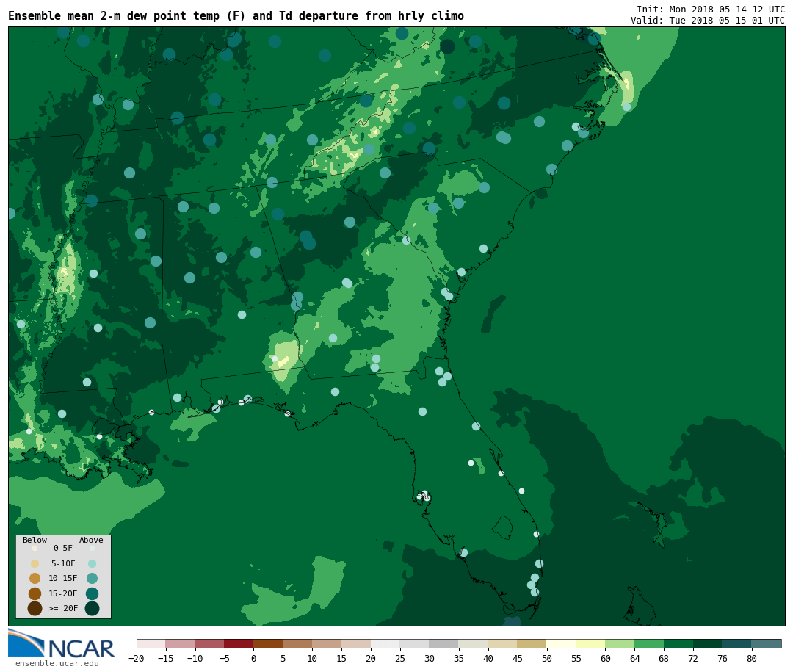793x672 pixels.
Task: Pick the 45 to 50 khaki colorbar swatch
Action: [532, 643]
